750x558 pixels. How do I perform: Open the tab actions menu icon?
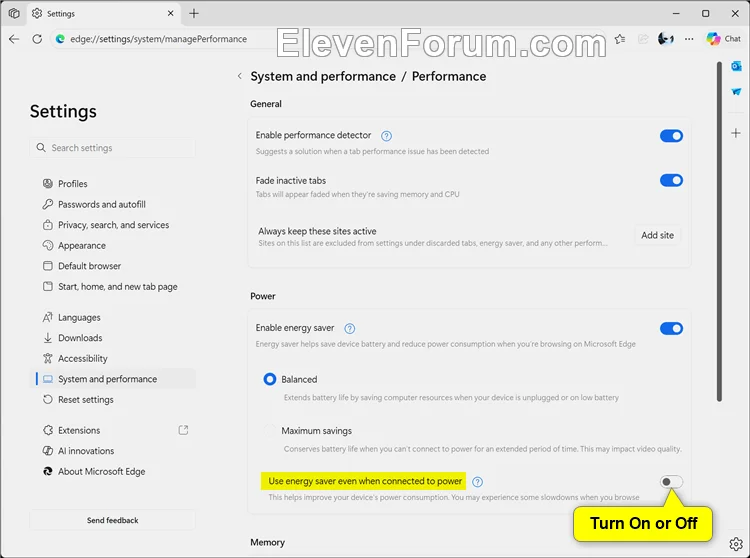pyautogui.click(x=14, y=13)
